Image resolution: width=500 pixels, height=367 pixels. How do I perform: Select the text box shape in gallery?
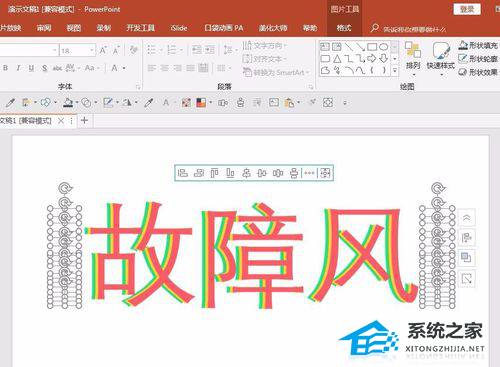tap(325, 47)
